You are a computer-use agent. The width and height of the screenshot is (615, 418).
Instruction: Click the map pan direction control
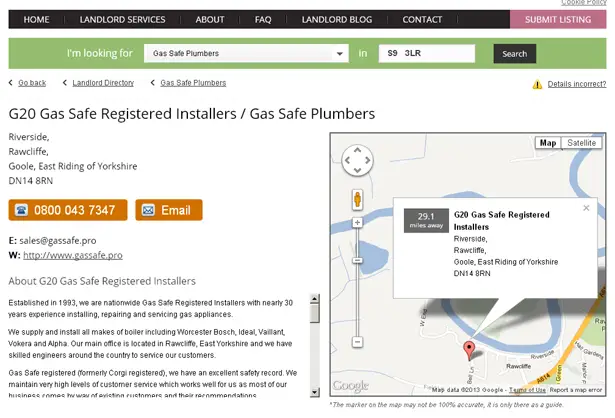click(357, 160)
